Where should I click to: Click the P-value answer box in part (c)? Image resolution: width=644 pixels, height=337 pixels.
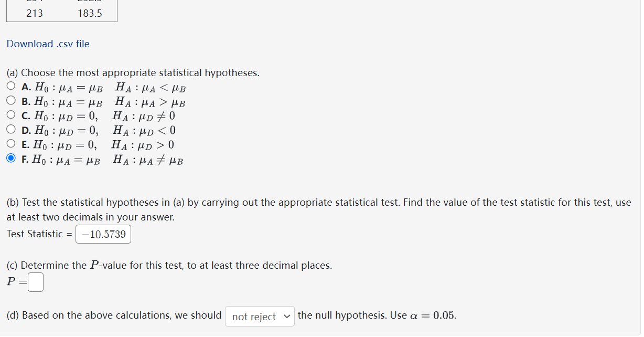tap(35, 282)
